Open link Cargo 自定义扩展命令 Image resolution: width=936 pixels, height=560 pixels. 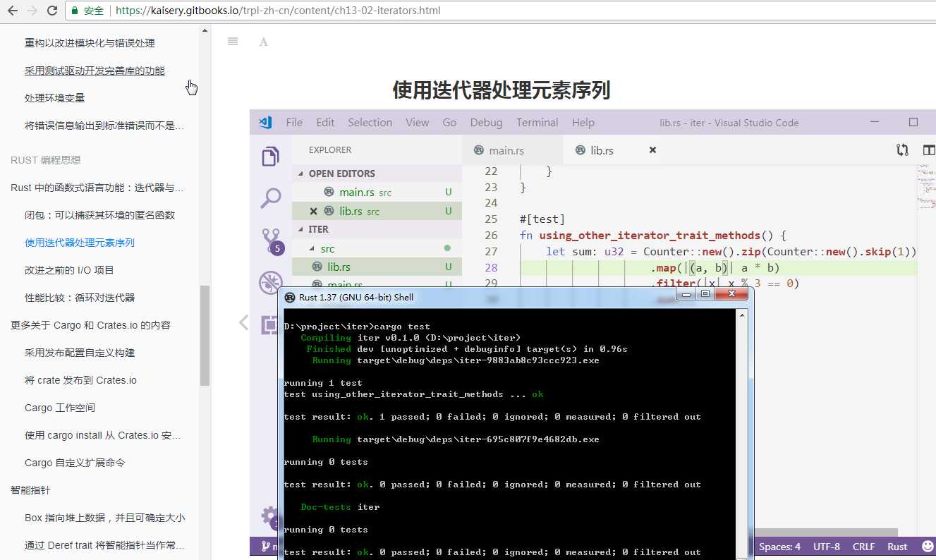[x=75, y=463]
